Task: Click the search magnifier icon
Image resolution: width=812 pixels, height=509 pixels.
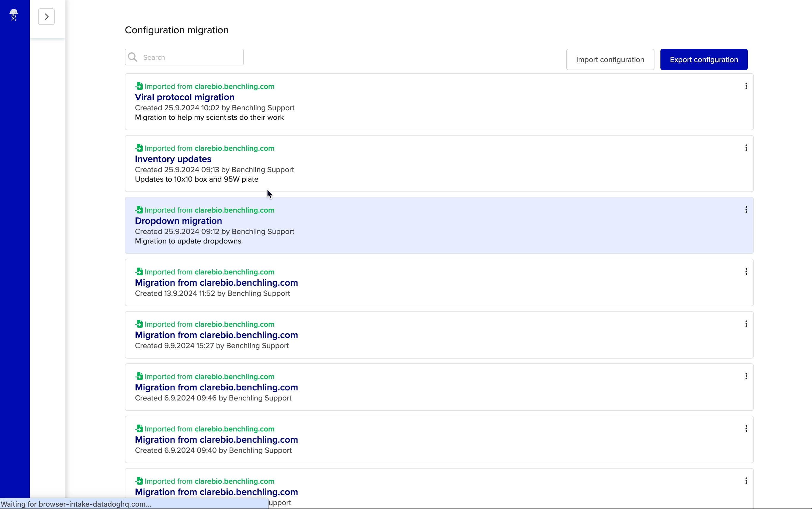Action: 132,57
